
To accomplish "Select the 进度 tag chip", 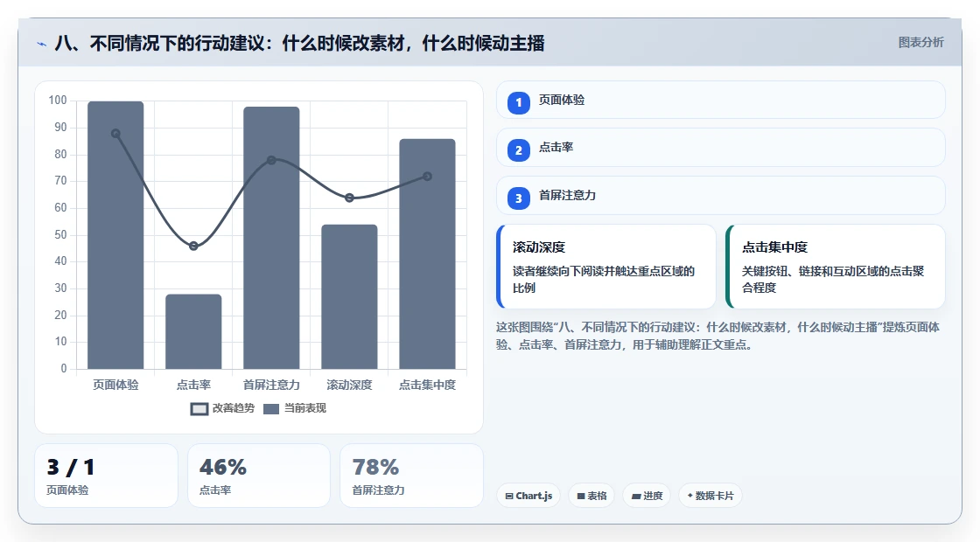I will pos(647,495).
